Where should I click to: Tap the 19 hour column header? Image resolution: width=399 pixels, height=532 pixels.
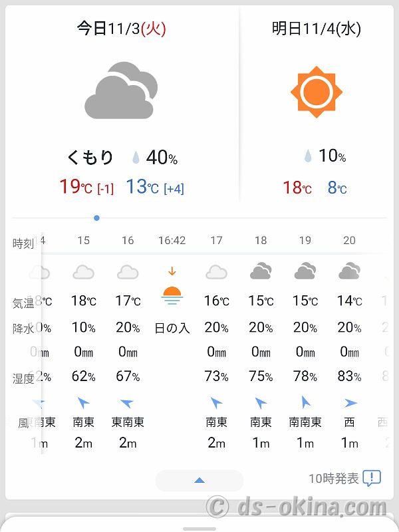coord(305,240)
